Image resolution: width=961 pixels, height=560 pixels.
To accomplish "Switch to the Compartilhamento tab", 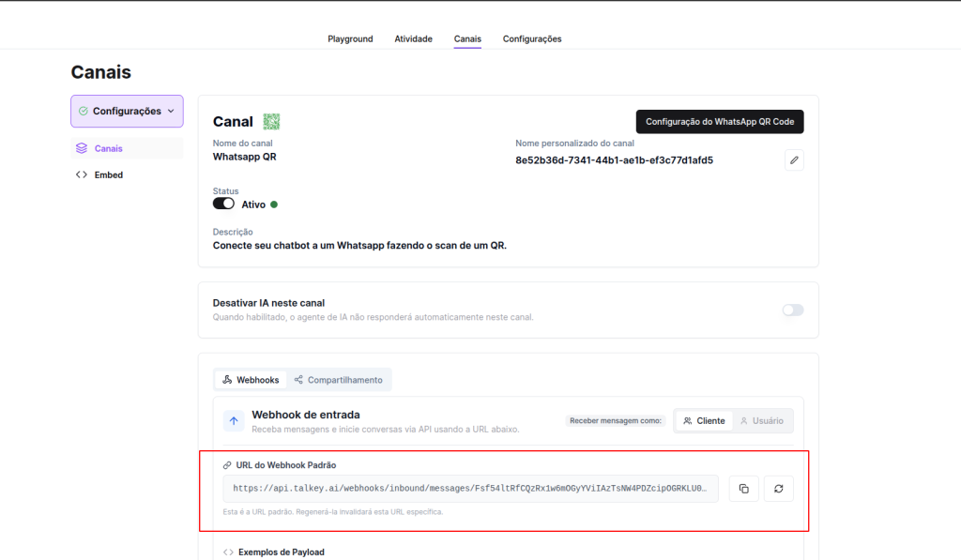I will [338, 380].
